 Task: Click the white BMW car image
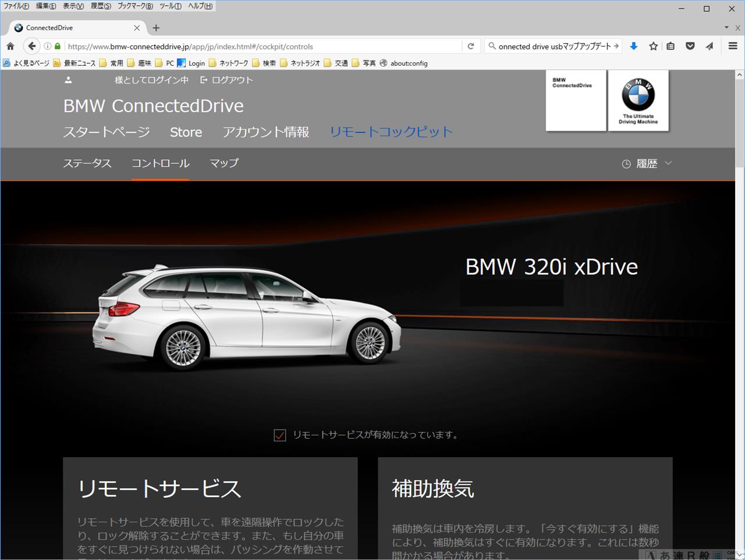coord(247,318)
